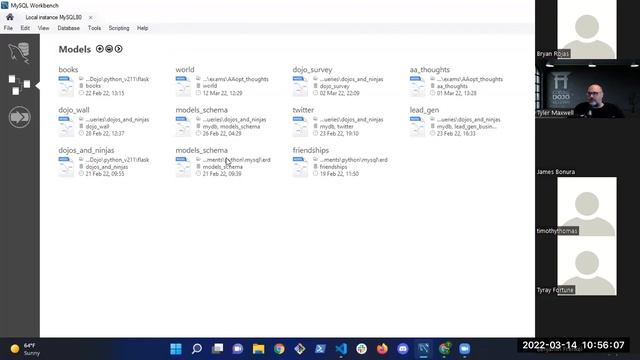
Task: Select the Models view sidebar icon
Action: point(19,85)
